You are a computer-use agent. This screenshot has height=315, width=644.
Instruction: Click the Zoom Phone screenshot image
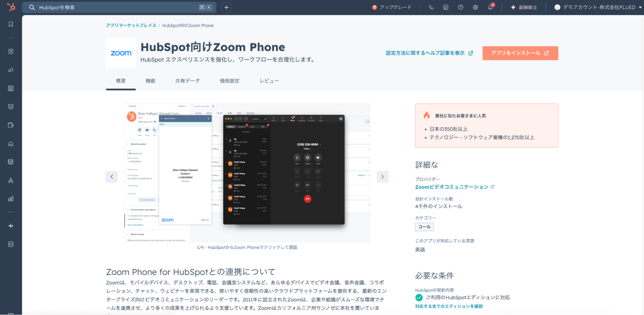point(247,173)
